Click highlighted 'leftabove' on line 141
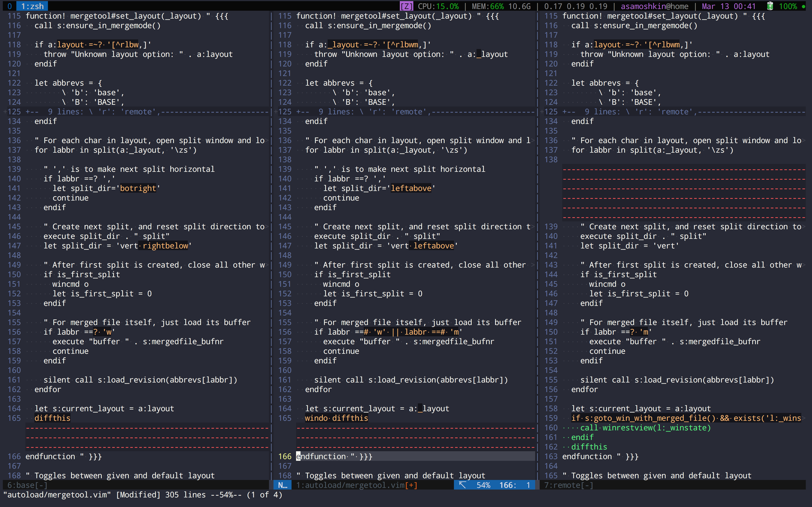The width and height of the screenshot is (812, 507). click(411, 188)
